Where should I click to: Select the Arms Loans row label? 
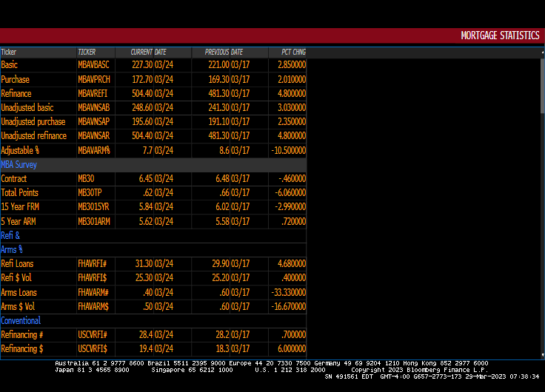pos(19,293)
